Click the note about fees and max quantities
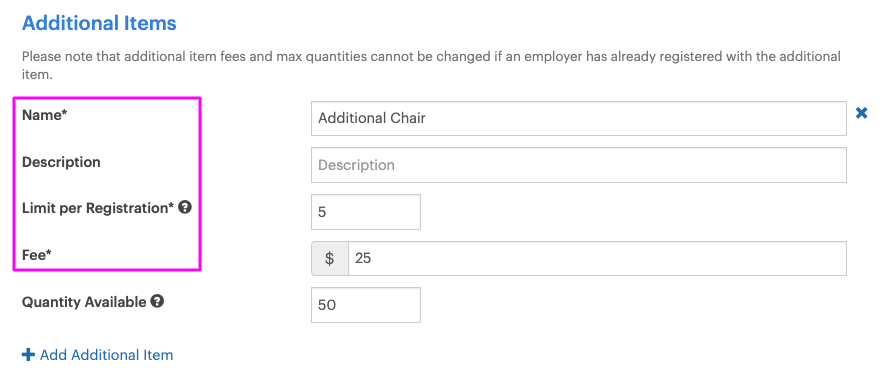The image size is (882, 391). [x=431, y=65]
